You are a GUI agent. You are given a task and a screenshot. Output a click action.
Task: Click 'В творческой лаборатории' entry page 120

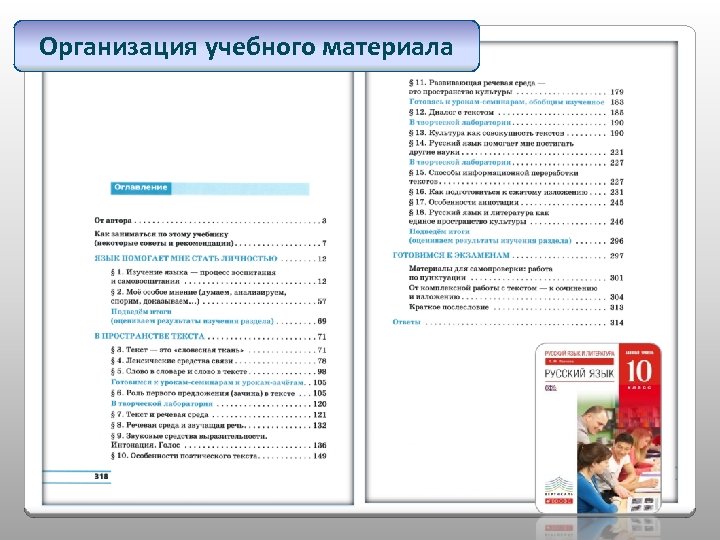pos(219,404)
